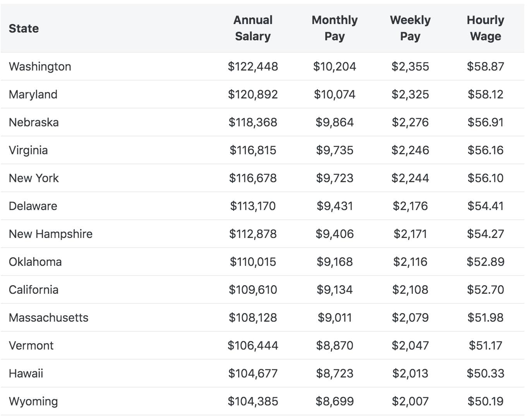The width and height of the screenshot is (532, 417).
Task: Click the Vermont state cell
Action: click(x=31, y=345)
